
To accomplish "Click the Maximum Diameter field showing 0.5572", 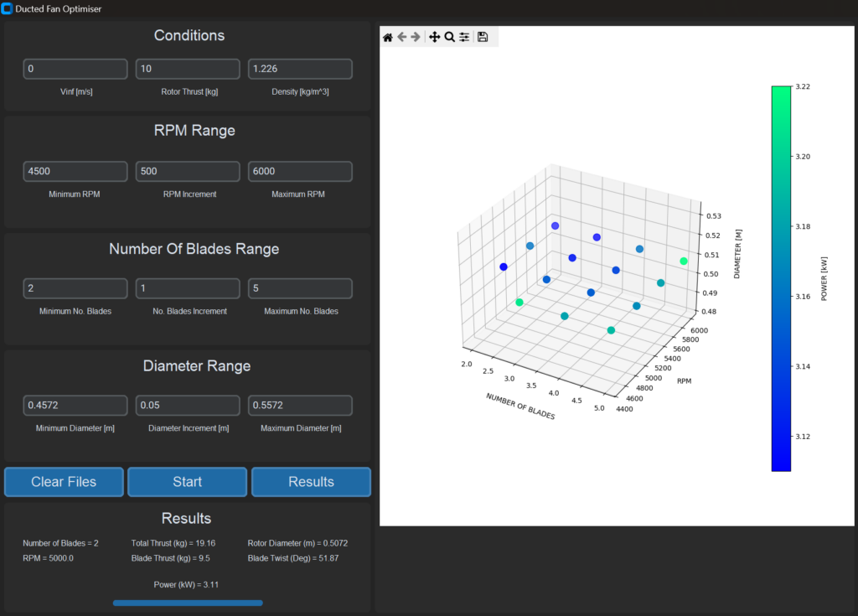I will (x=301, y=406).
